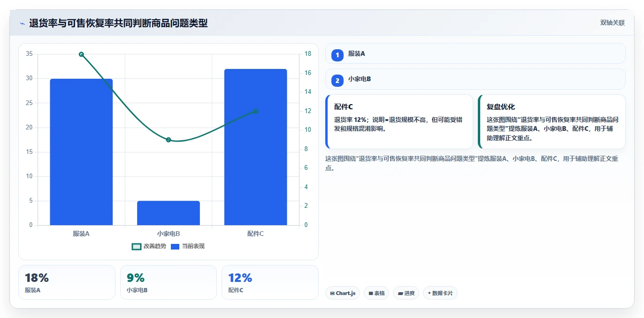Click the number 2 badge for 小家电B
The width and height of the screenshot is (644, 318).
click(337, 80)
